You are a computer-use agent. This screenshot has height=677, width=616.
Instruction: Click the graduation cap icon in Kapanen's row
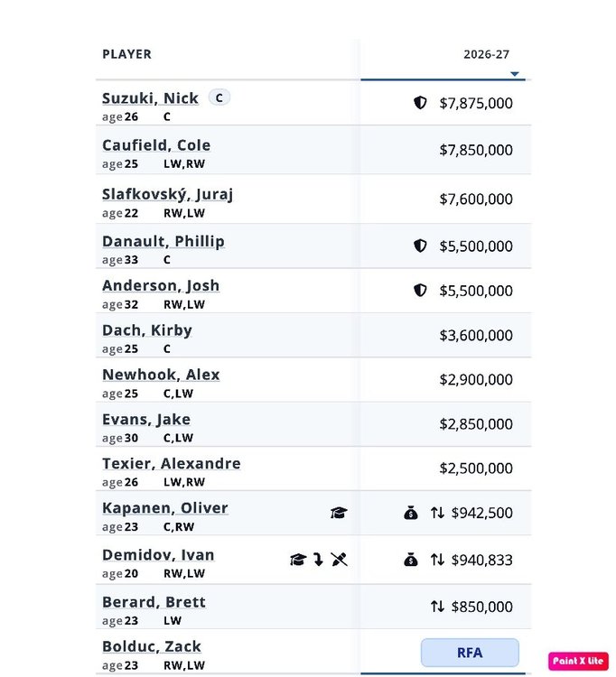tap(339, 513)
